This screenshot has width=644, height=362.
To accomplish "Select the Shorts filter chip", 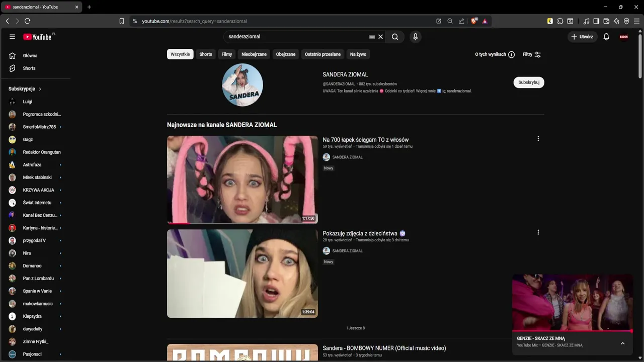I will pyautogui.click(x=206, y=54).
